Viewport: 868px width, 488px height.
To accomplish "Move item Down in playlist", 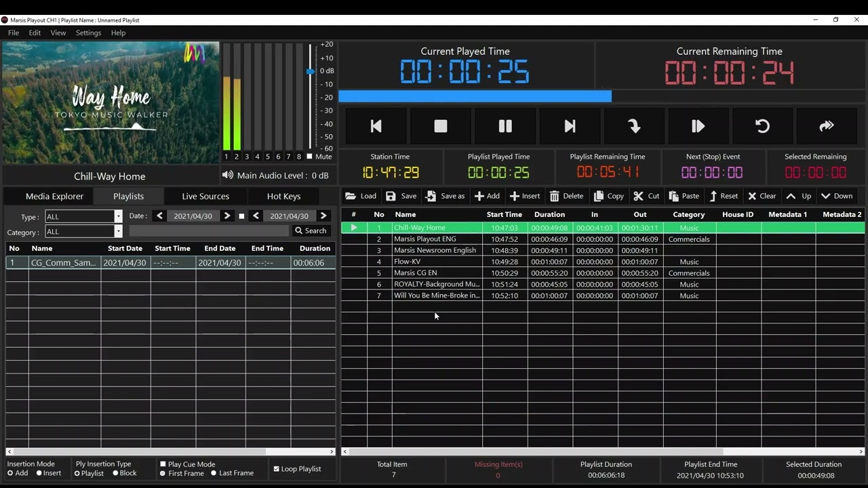I will point(837,196).
